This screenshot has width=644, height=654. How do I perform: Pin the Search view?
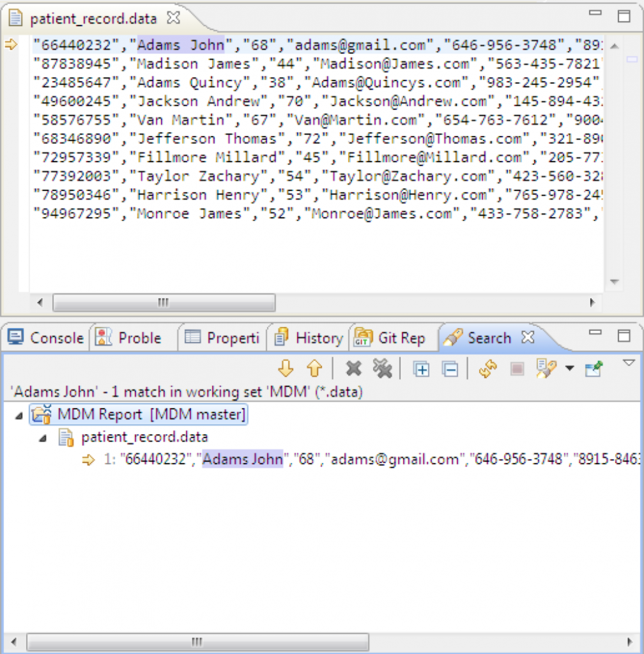coord(594,369)
